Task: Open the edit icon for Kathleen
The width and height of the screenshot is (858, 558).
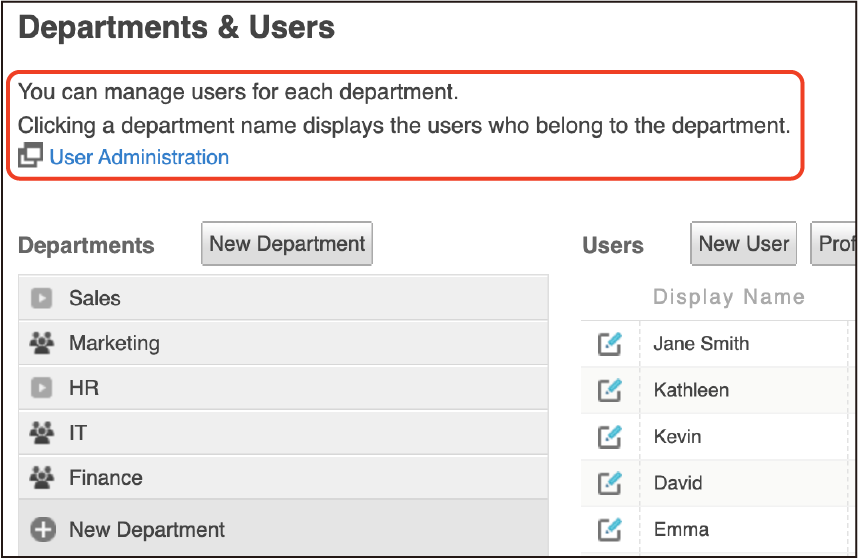Action: [610, 390]
